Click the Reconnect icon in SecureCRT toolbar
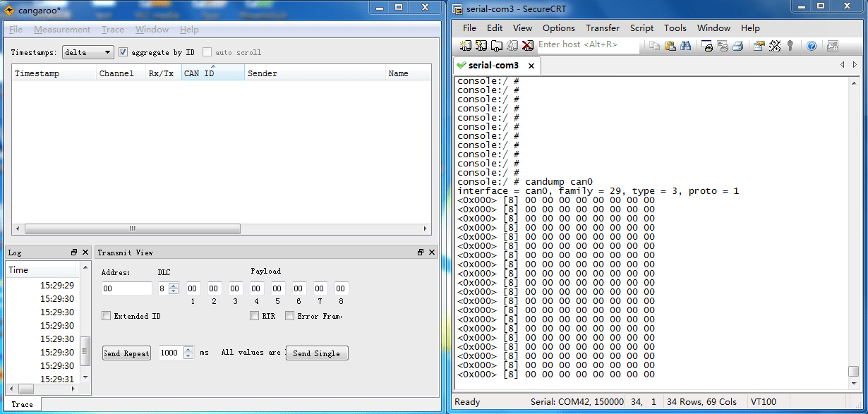This screenshot has height=414, width=868. (x=512, y=46)
